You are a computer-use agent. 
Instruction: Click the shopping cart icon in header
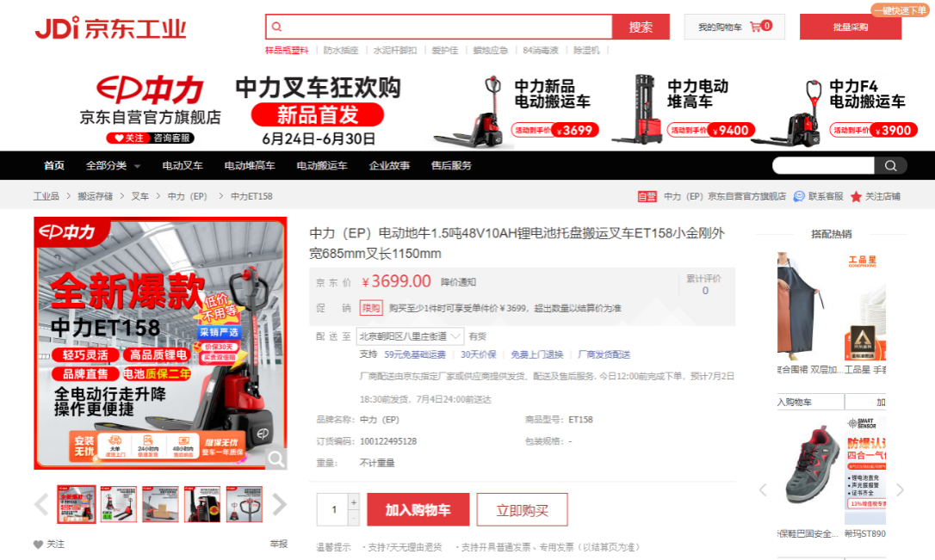point(755,27)
